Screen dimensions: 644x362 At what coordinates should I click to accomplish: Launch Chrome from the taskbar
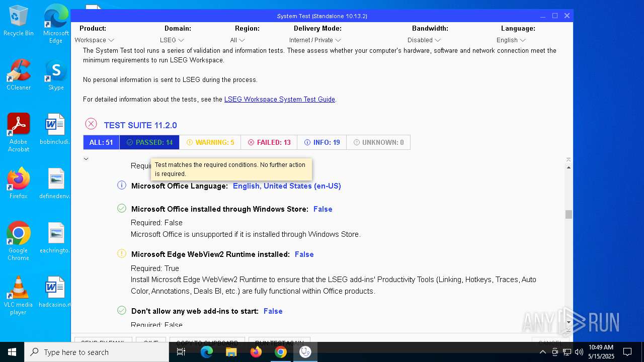pos(281,352)
